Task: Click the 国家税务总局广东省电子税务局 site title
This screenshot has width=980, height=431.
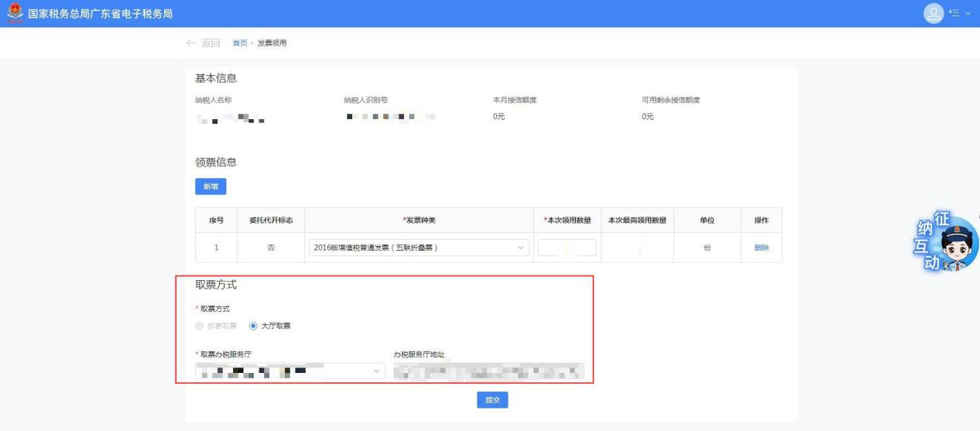Action: point(101,14)
